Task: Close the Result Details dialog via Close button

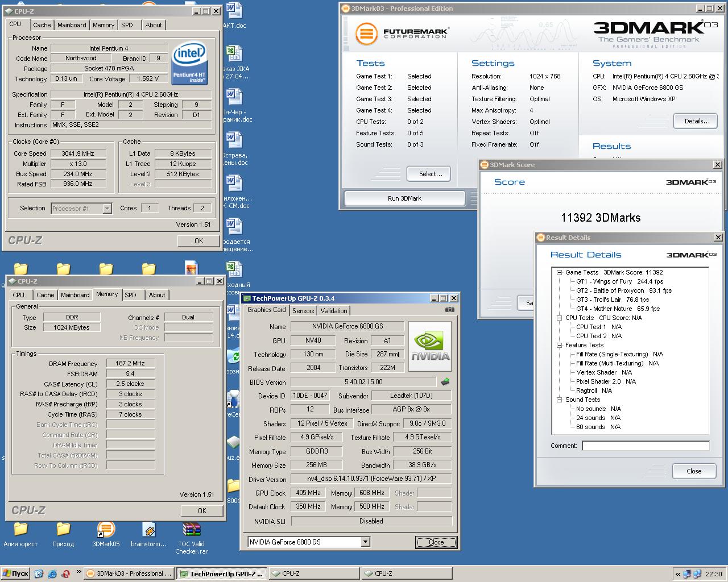Action: [x=694, y=471]
